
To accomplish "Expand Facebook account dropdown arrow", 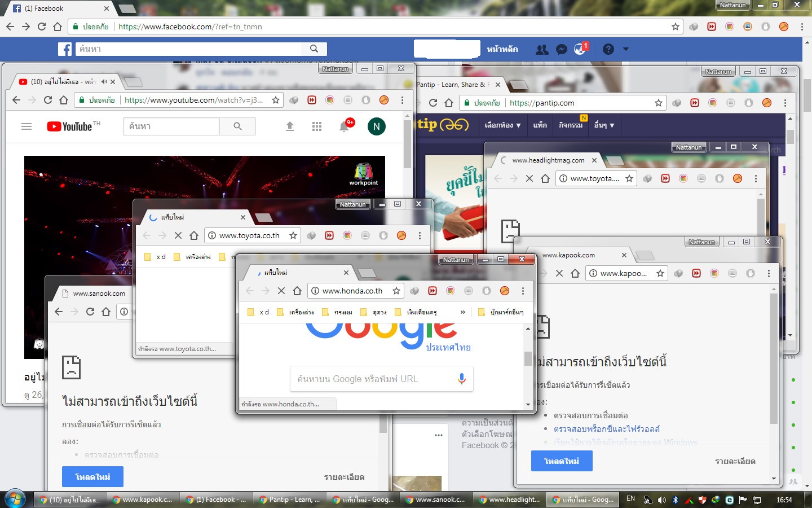I will point(625,49).
